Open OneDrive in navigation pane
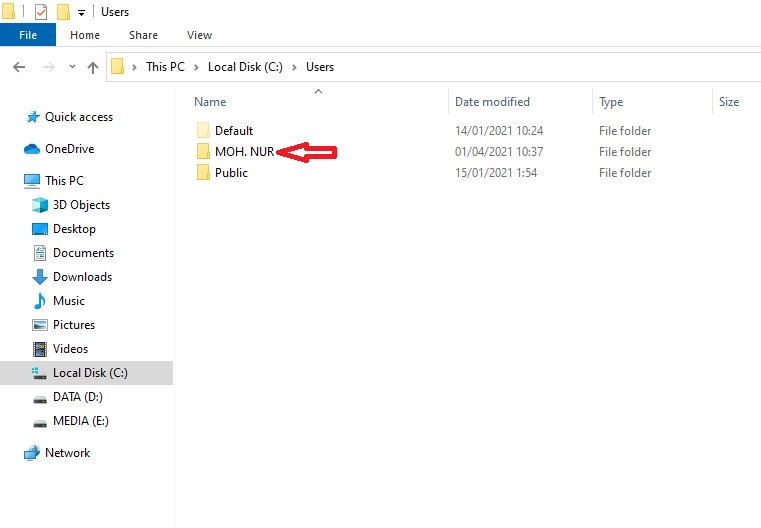This screenshot has width=761, height=528. (x=69, y=149)
